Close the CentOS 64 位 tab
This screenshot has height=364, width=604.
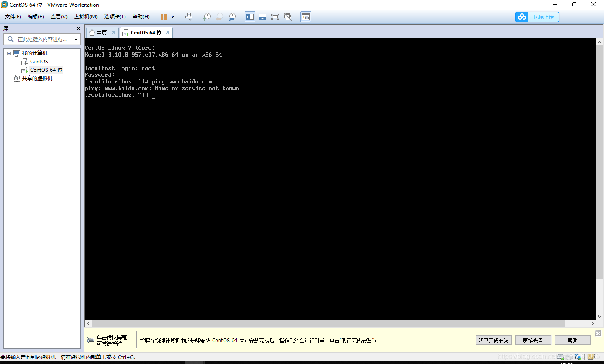pos(168,32)
